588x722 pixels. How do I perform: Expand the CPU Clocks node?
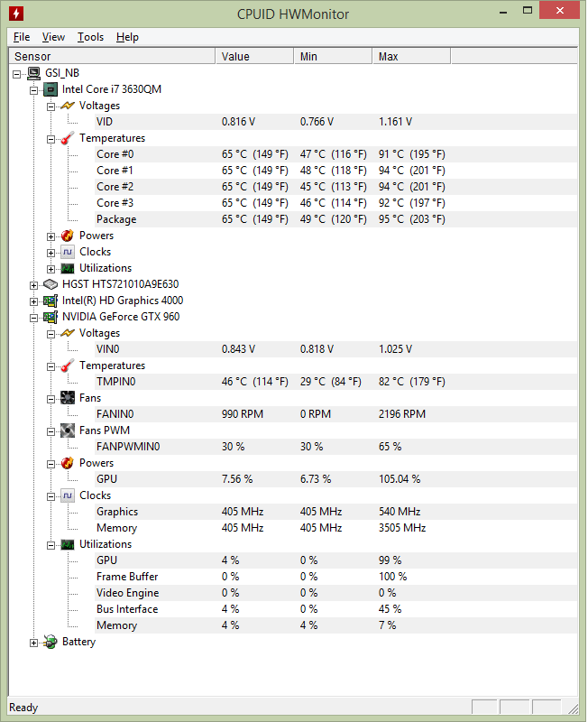point(51,253)
